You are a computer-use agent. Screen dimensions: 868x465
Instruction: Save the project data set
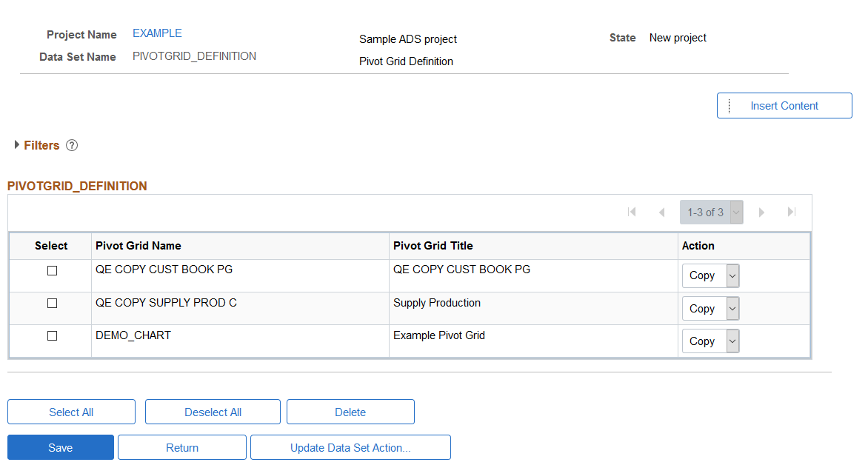60,447
